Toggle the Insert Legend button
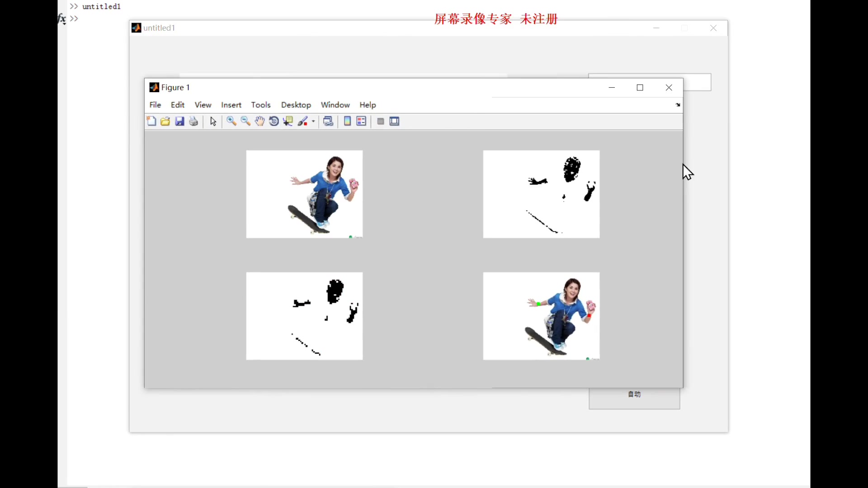Viewport: 868px width, 488px height. pyautogui.click(x=361, y=121)
